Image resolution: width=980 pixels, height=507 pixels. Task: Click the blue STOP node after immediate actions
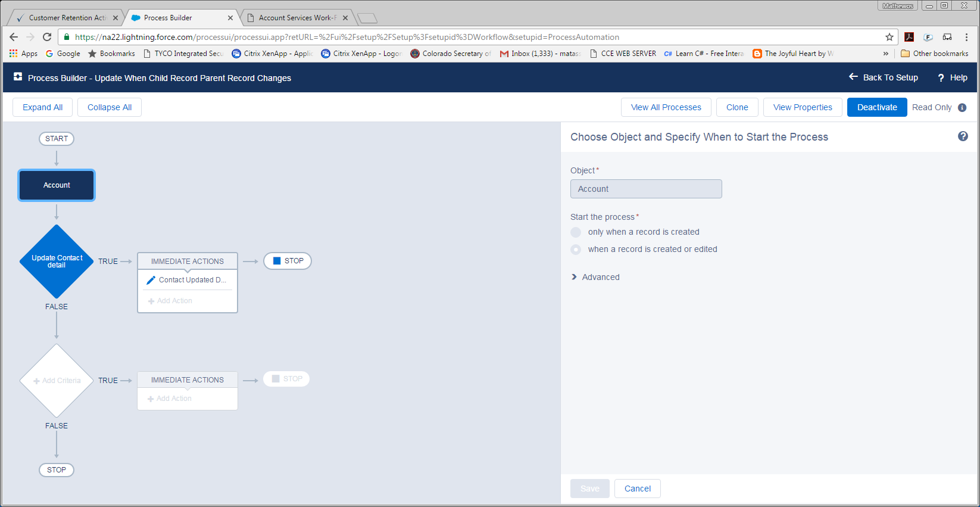[288, 261]
